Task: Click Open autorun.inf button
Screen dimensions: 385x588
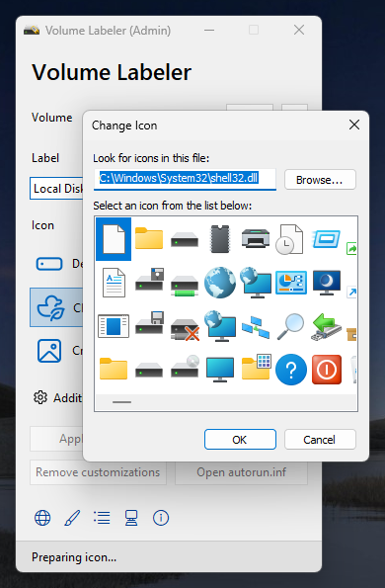Action: [x=241, y=472]
